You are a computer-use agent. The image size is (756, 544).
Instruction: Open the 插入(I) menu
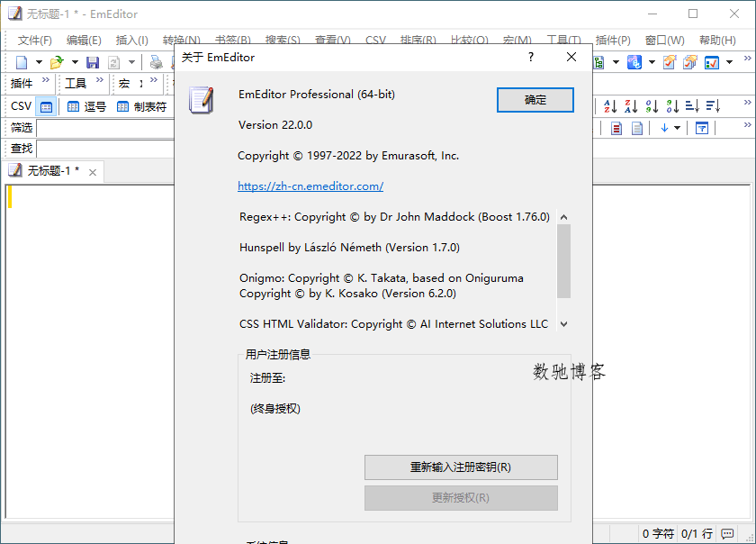click(x=131, y=40)
